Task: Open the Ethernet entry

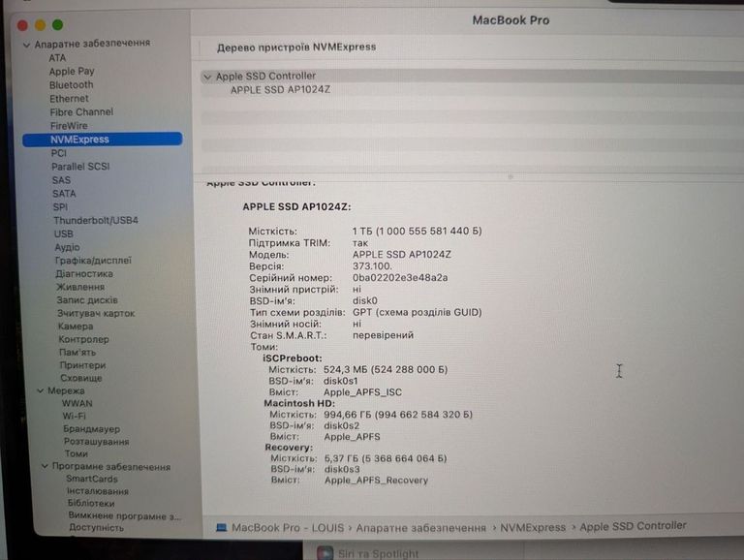Action: 70,99
